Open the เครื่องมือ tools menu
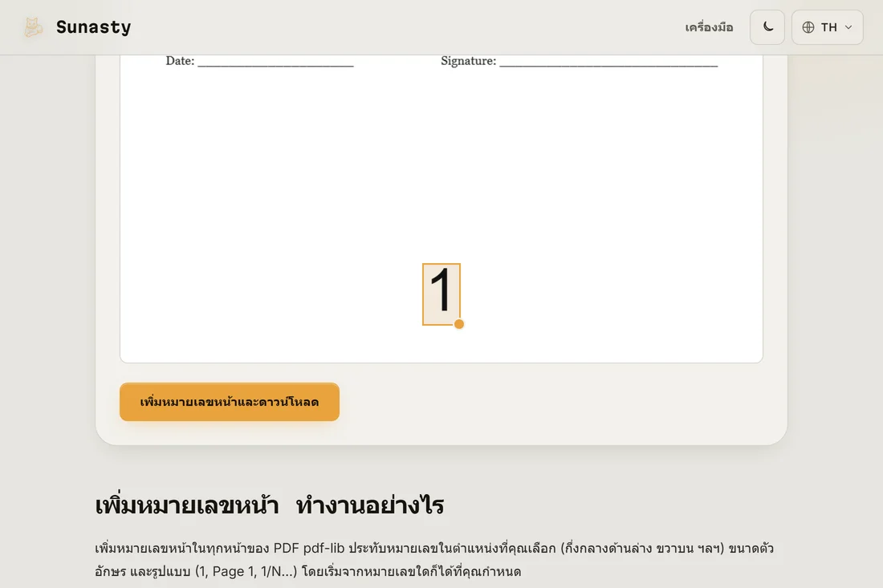 point(709,27)
